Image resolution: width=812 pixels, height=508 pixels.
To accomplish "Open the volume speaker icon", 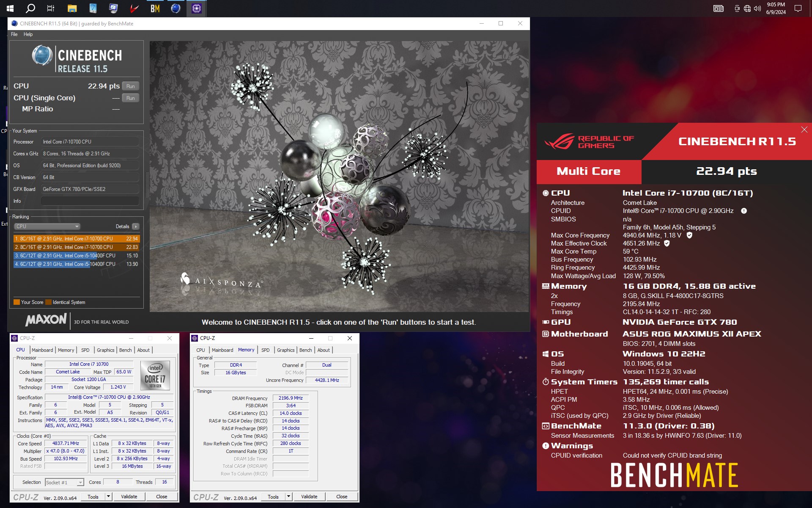I will click(757, 8).
